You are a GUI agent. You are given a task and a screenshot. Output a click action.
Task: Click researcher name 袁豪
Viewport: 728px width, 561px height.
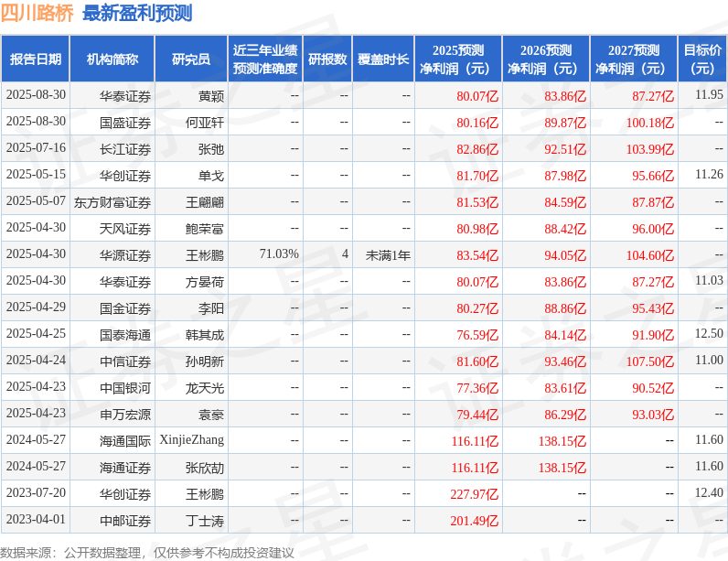coord(211,415)
